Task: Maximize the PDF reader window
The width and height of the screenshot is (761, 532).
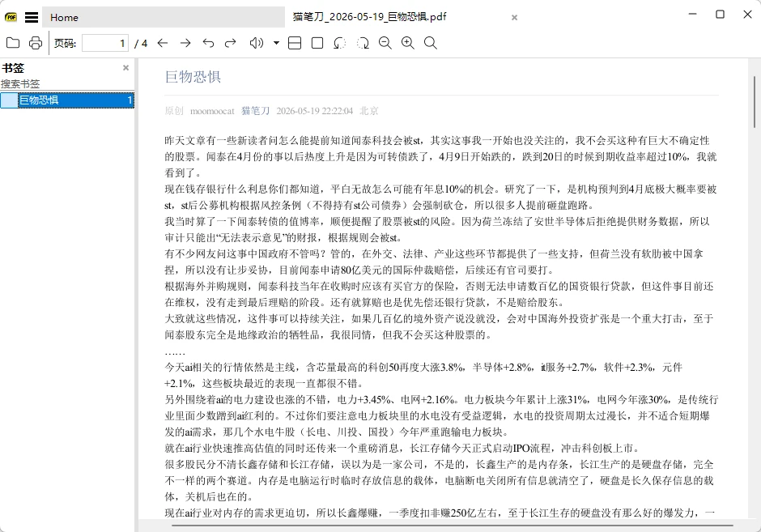Action: [721, 14]
